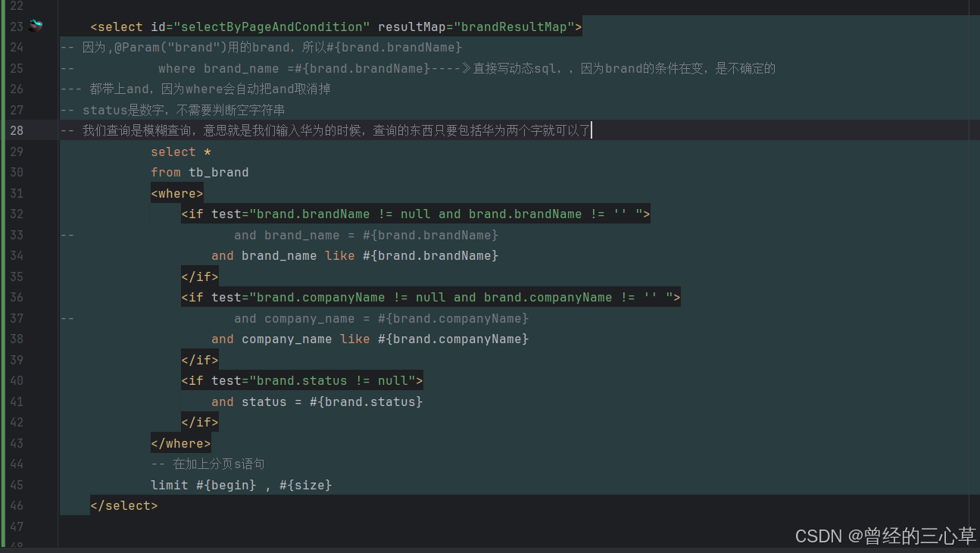Click line number 36 in the gutter
Image resolution: width=980 pixels, height=553 pixels.
click(x=17, y=298)
